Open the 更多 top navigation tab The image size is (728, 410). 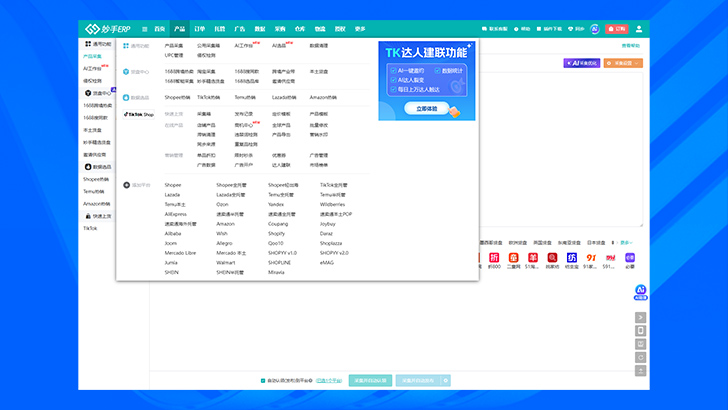(x=360, y=29)
